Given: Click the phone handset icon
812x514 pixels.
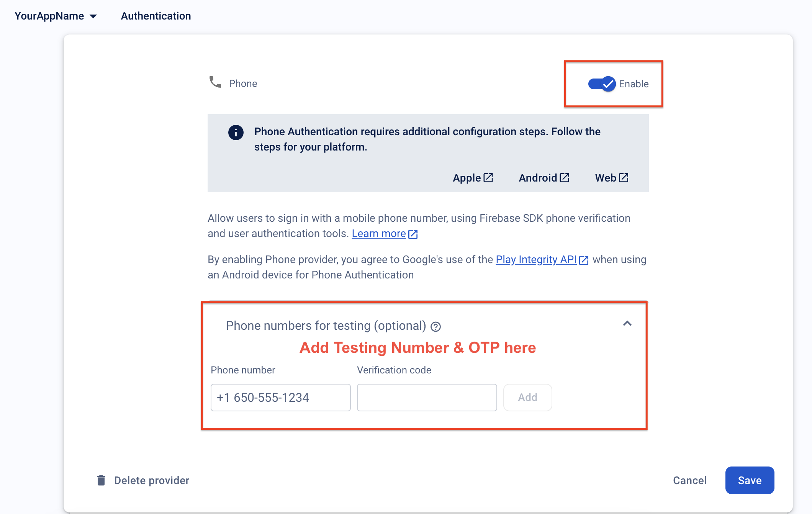Looking at the screenshot, I should point(215,82).
